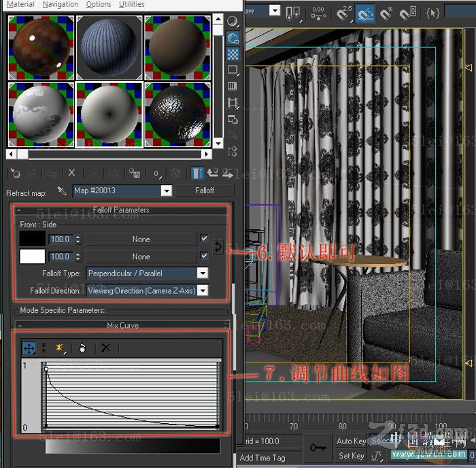Click the white side color swatch
The image size is (476, 468).
(x=32, y=256)
